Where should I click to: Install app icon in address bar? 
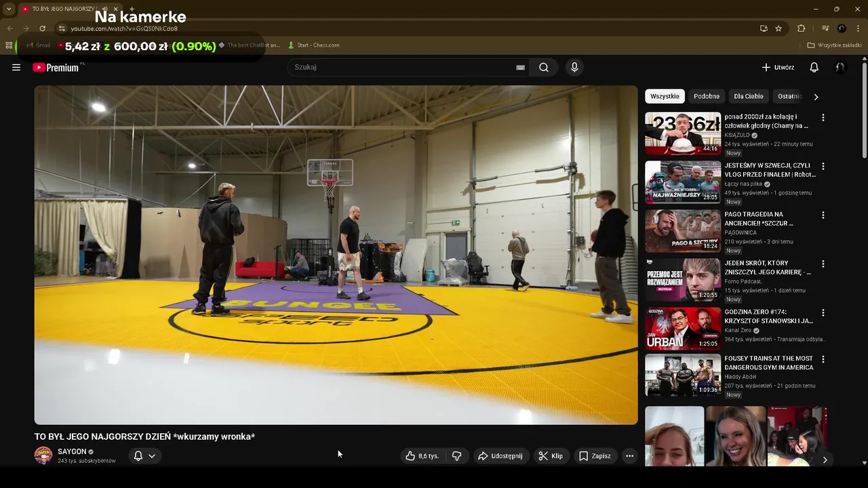[764, 28]
